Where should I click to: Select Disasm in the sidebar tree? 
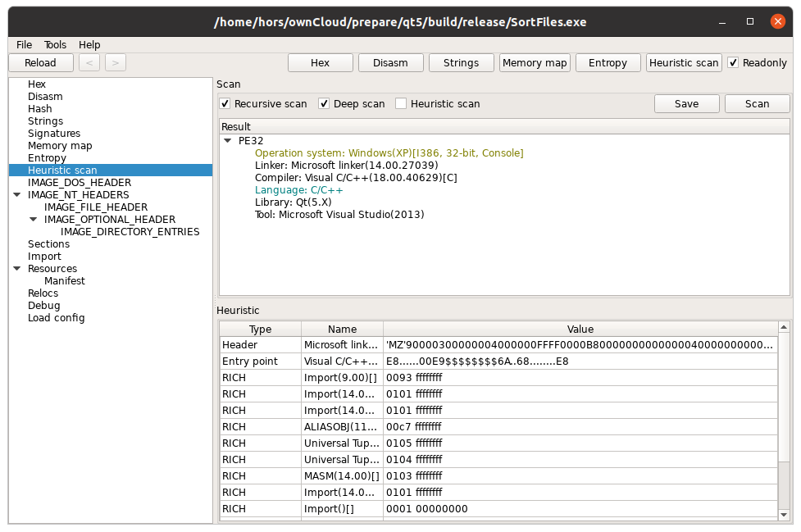click(x=45, y=97)
